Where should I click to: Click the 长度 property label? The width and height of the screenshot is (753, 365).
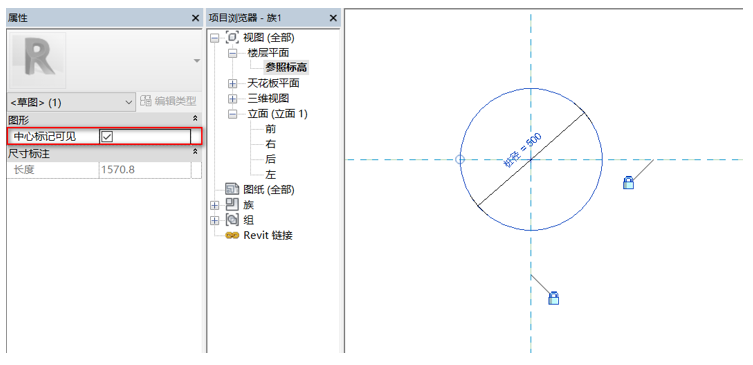pos(24,170)
